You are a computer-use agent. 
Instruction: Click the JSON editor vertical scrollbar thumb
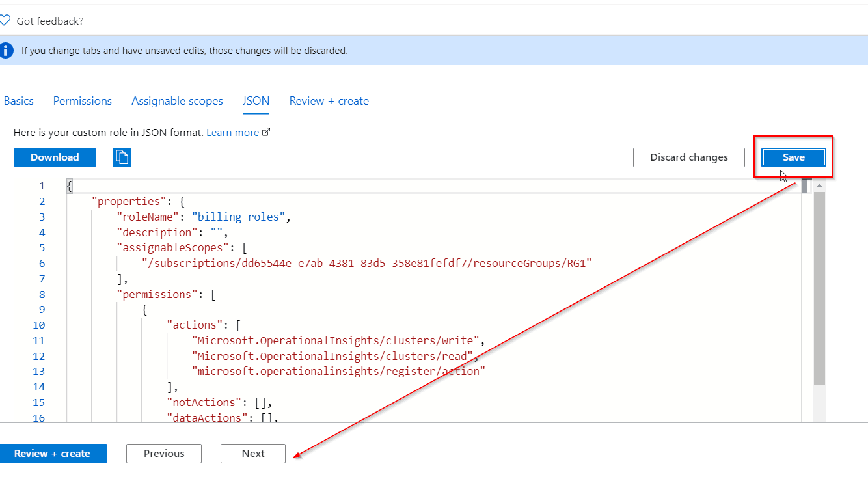(x=819, y=286)
